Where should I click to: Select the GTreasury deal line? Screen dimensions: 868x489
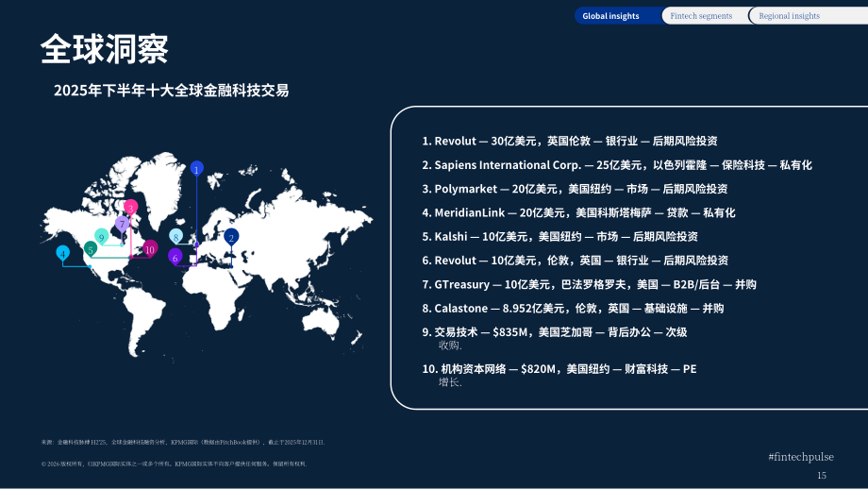point(589,284)
